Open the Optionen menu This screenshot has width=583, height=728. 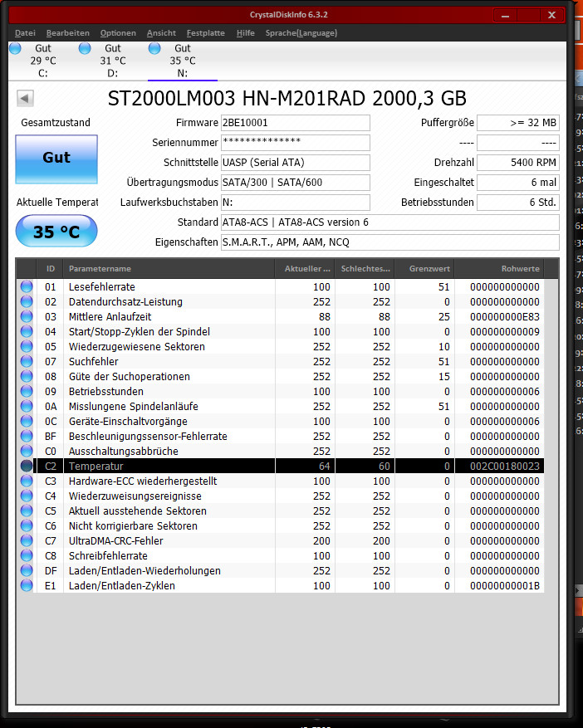click(x=118, y=33)
